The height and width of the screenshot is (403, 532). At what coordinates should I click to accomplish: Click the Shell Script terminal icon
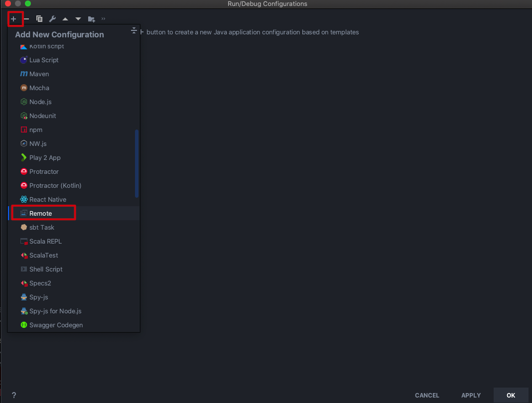[x=24, y=269]
